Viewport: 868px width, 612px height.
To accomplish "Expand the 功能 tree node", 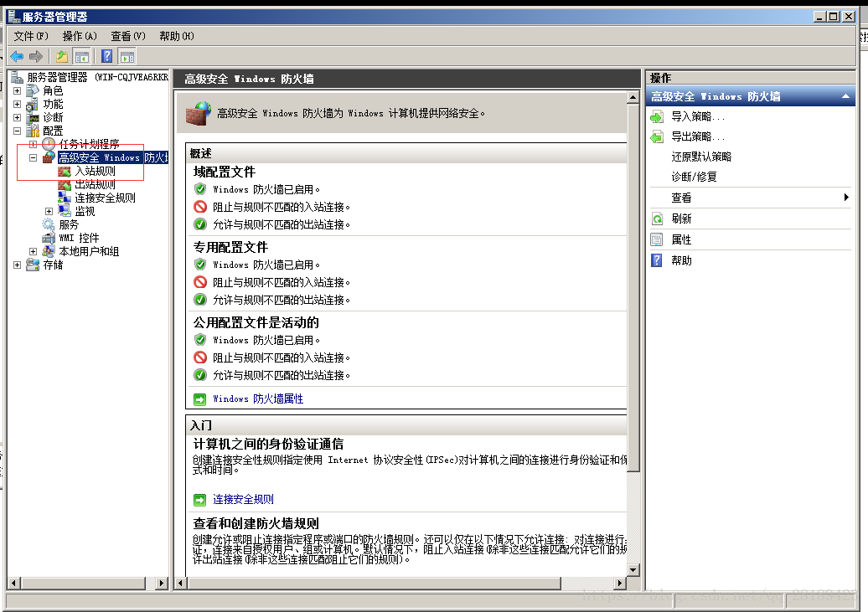I will (17, 104).
